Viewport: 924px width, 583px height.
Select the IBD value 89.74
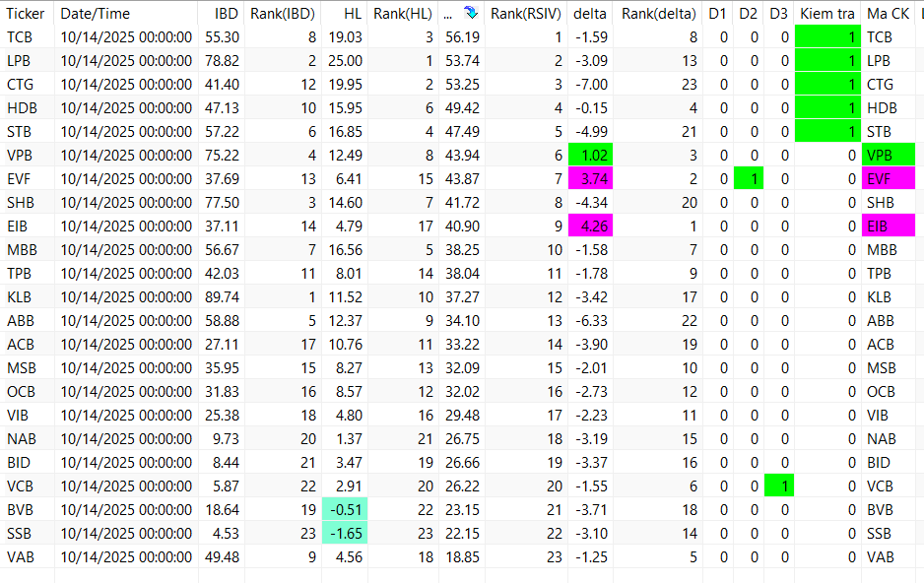223,296
